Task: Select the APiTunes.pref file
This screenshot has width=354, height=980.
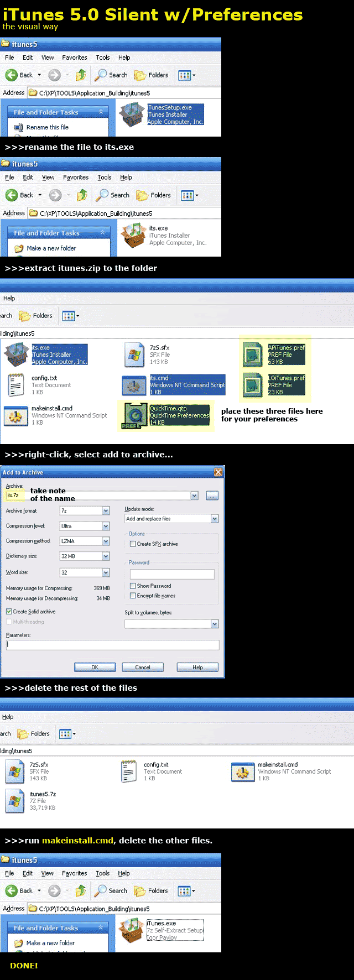Action: 274,355
